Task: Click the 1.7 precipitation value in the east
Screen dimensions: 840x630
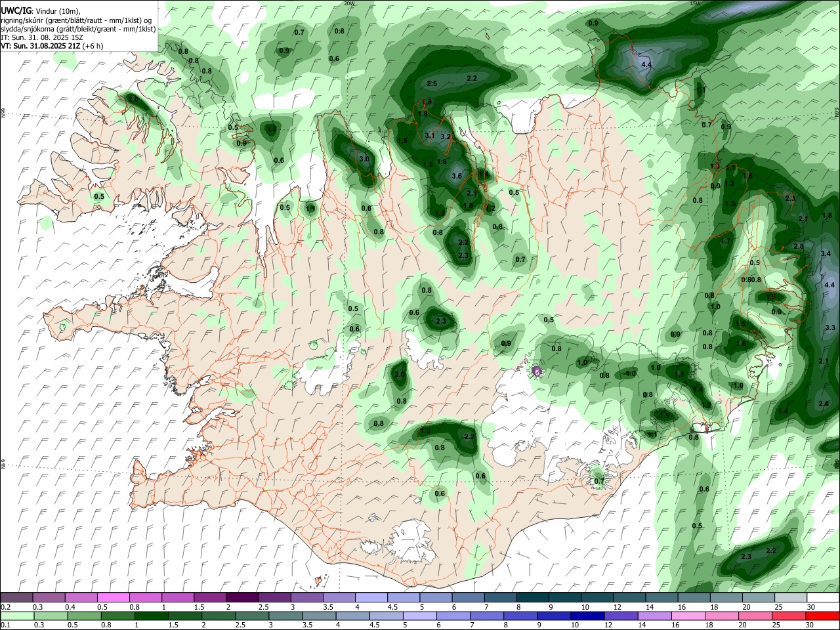Action: click(x=725, y=241)
